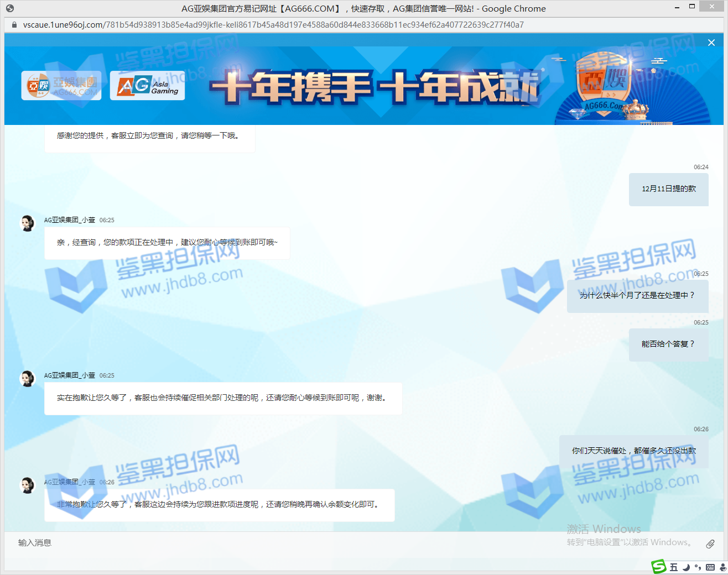
Task: Click the green Sogou input method logo
Action: coord(658,567)
